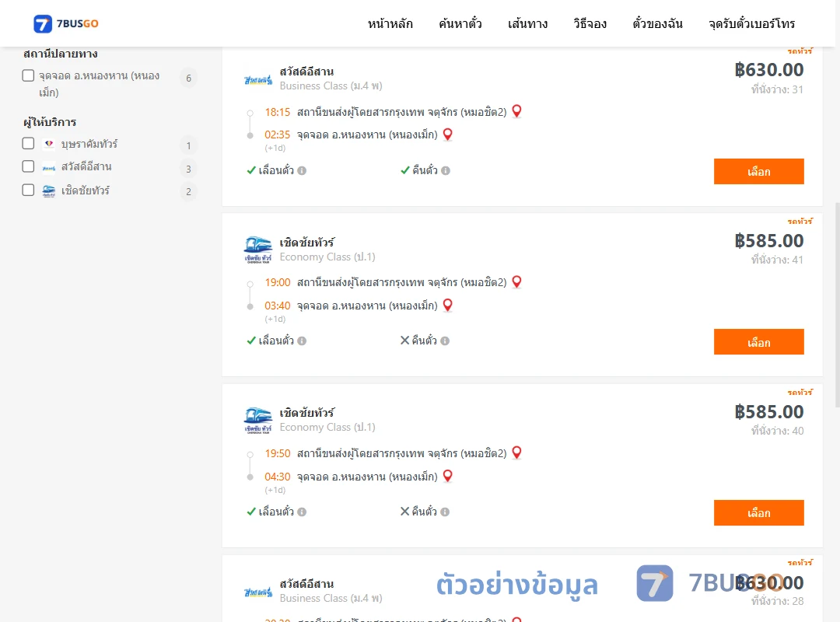Viewport: 840px width, 622px height.
Task: Open จุดรับตั๋วเบอร์โทร menu item
Action: pos(751,23)
